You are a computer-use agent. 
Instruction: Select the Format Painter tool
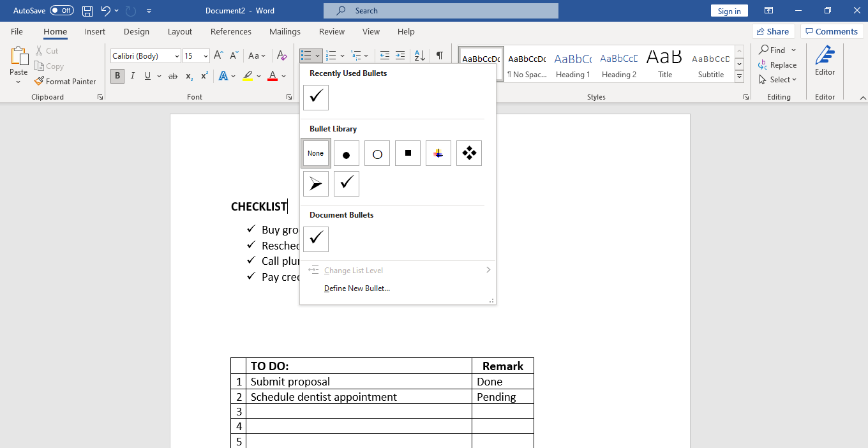coord(65,81)
